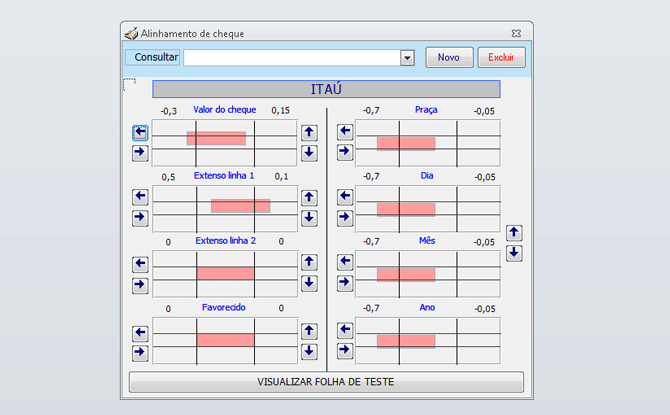Click left arrow for Praça
This screenshot has width=670, height=415.
tap(345, 132)
